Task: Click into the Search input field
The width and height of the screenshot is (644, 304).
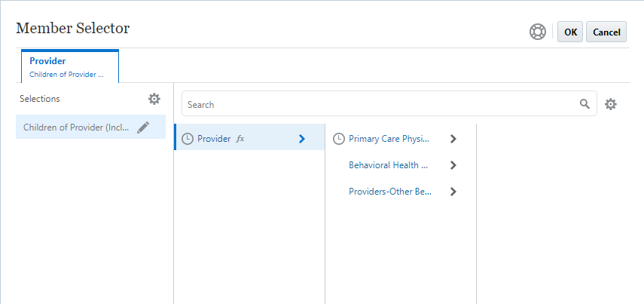Action: pyautogui.click(x=377, y=104)
